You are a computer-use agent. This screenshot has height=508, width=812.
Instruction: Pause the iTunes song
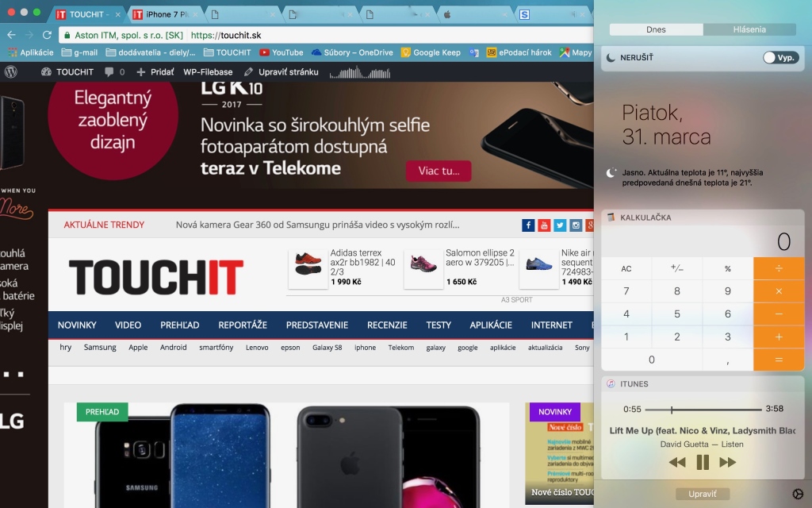[x=703, y=462]
